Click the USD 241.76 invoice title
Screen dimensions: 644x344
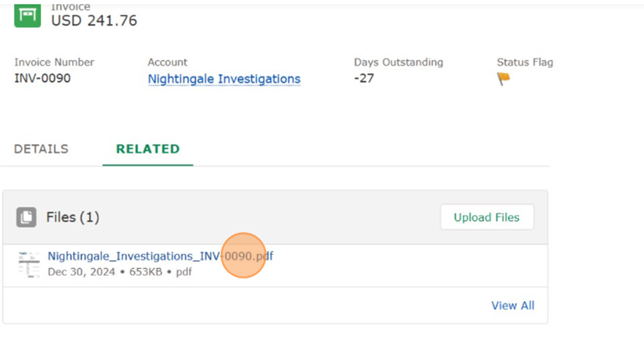point(94,21)
